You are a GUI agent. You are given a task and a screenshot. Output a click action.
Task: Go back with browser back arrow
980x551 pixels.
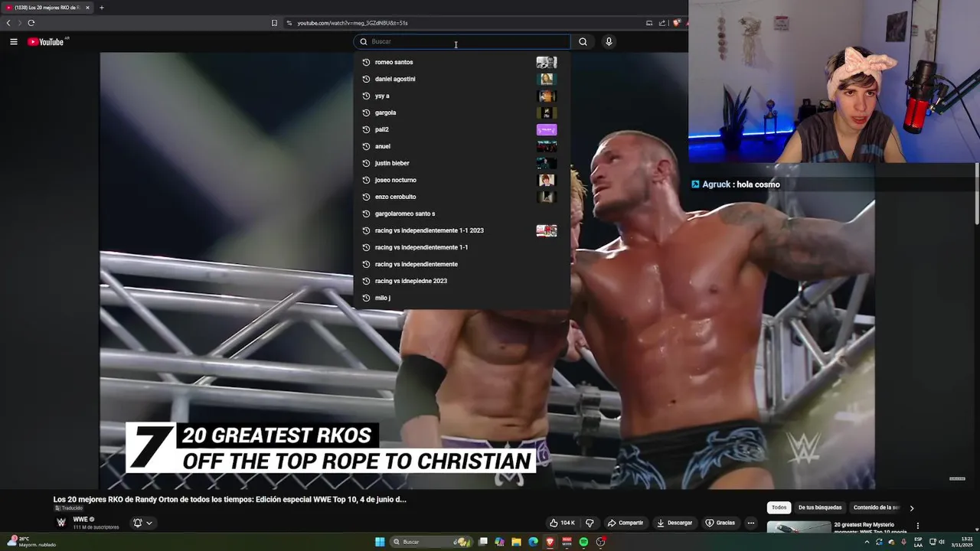click(8, 23)
